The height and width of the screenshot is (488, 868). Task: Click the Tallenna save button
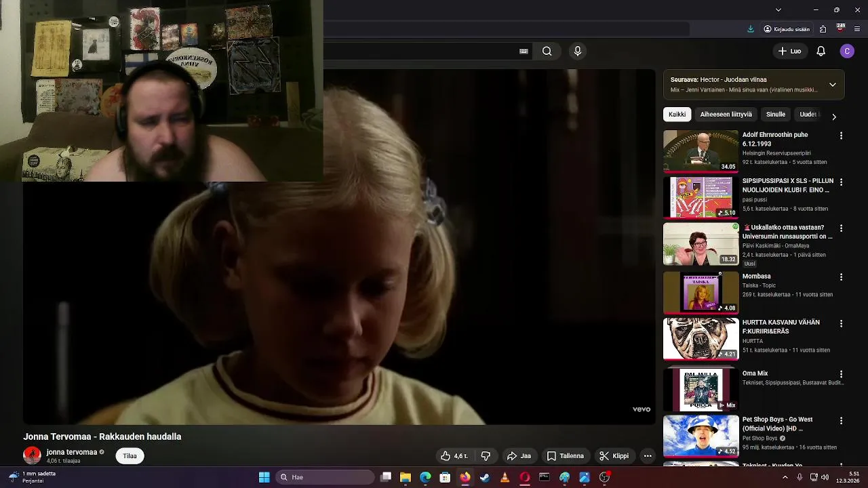(x=565, y=456)
